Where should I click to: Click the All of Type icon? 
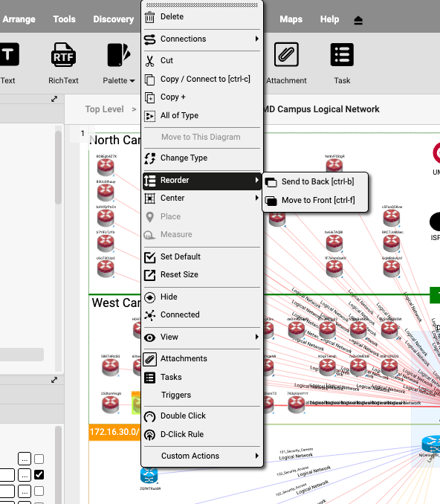coord(149,116)
